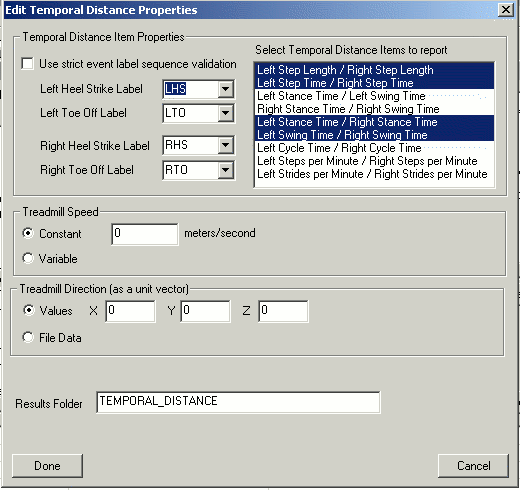The height and width of the screenshot is (490, 520).
Task: Expand the Right Toe Off Label dropdown
Action: [226, 170]
